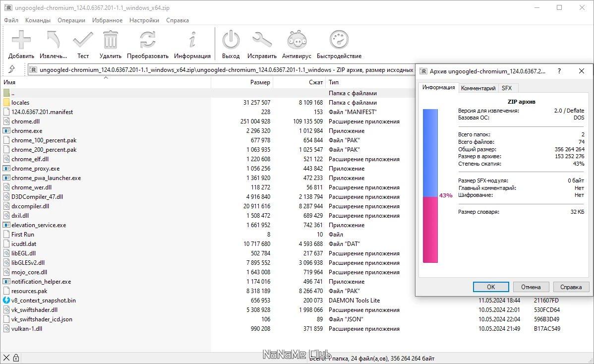Click the Извлечь (Extract) toolbar icon
This screenshot has width=594, height=364.
[54, 40]
